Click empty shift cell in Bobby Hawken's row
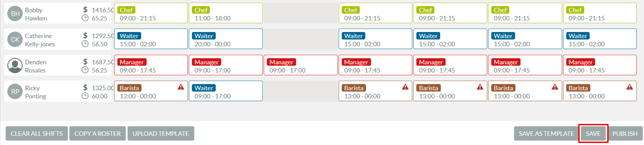The height and width of the screenshot is (145, 644). click(301, 13)
